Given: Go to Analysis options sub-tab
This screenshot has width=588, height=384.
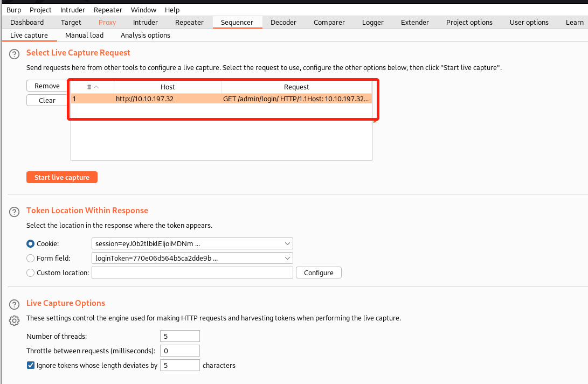Looking at the screenshot, I should click(145, 35).
